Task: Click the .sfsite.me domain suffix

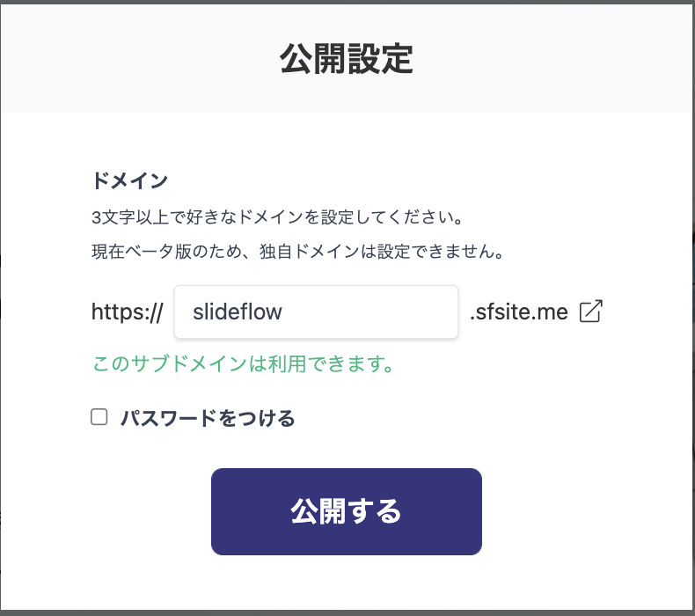Action: click(518, 312)
